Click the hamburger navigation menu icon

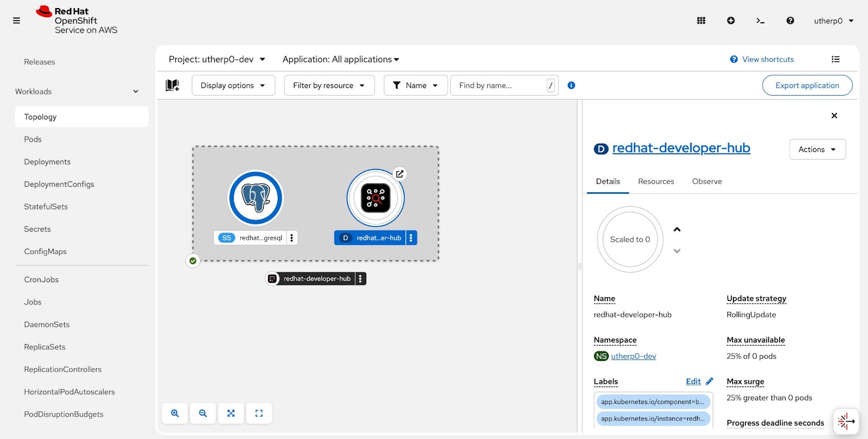(x=16, y=21)
